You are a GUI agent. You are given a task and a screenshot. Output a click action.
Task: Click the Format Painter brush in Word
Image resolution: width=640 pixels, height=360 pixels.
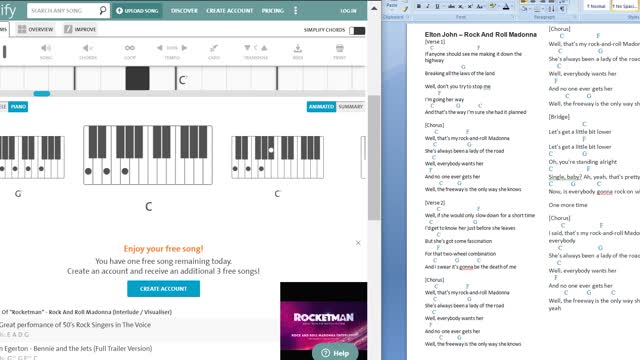tap(405, 9)
